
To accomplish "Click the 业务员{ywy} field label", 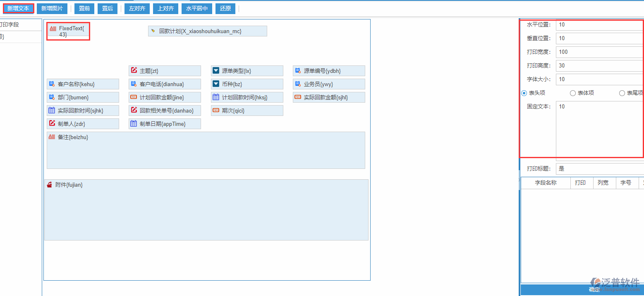I will point(318,84).
